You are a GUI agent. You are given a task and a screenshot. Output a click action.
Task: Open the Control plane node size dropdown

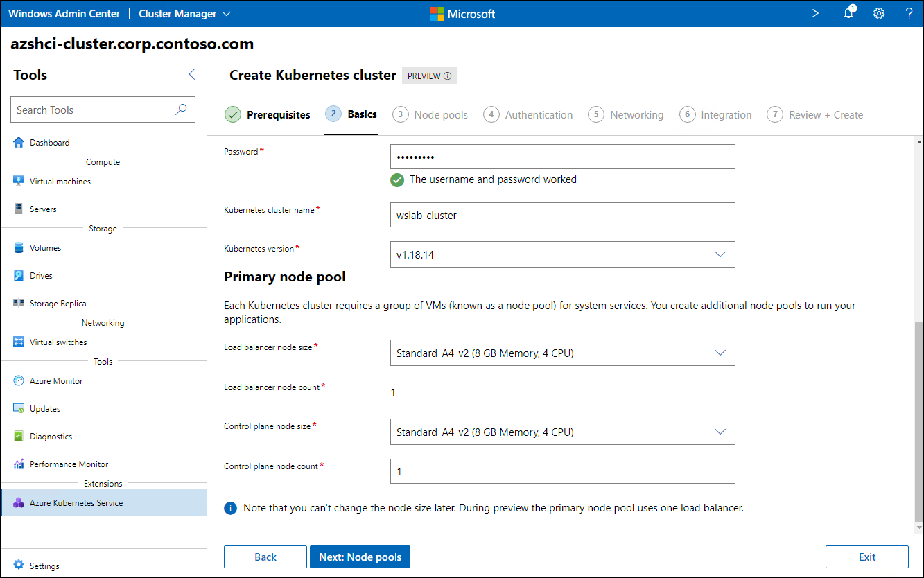click(720, 431)
